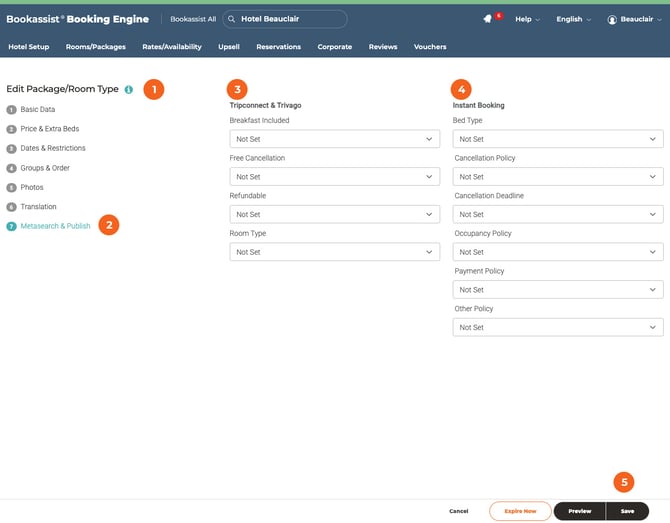Image resolution: width=670 pixels, height=523 pixels.
Task: Open the Photos step
Action: [x=31, y=187]
